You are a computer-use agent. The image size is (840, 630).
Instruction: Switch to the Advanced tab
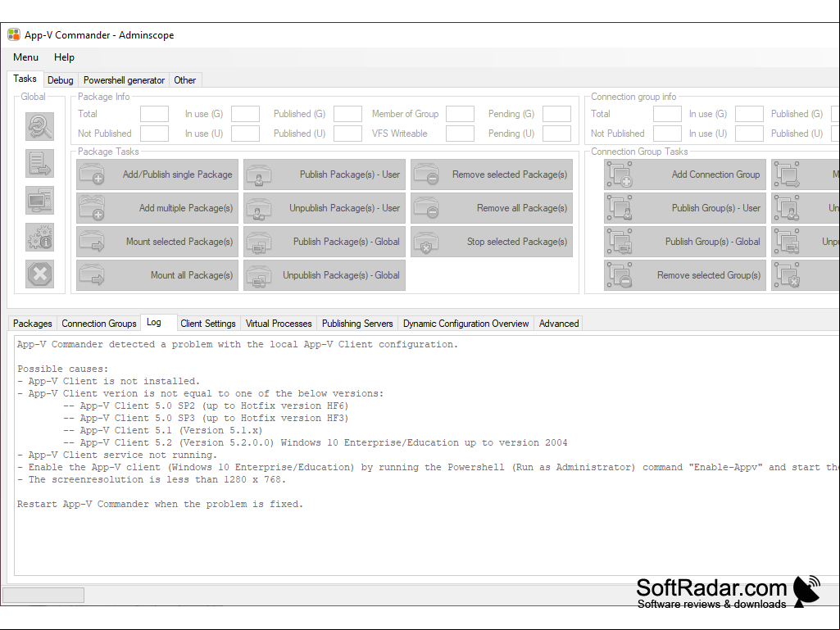pyautogui.click(x=559, y=324)
